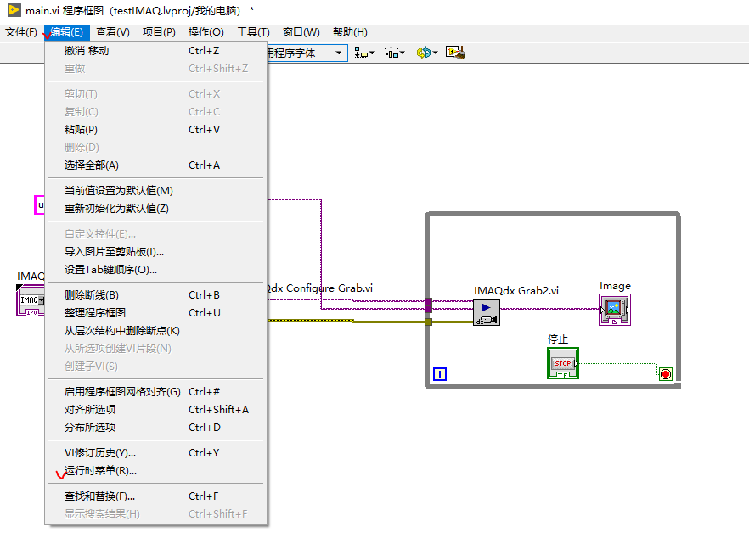
Task: Open the 帮助 menu
Action: 352,31
